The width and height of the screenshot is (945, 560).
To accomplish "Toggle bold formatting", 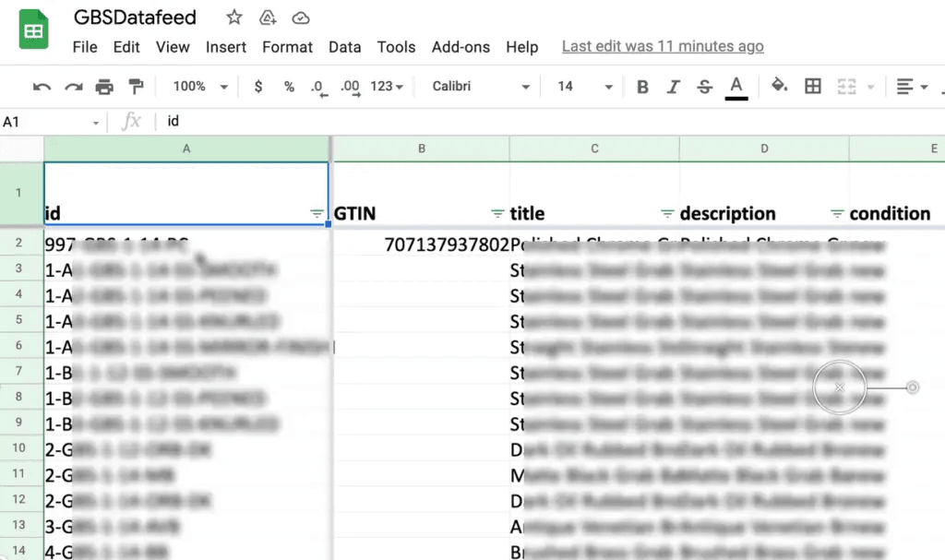I will [642, 86].
